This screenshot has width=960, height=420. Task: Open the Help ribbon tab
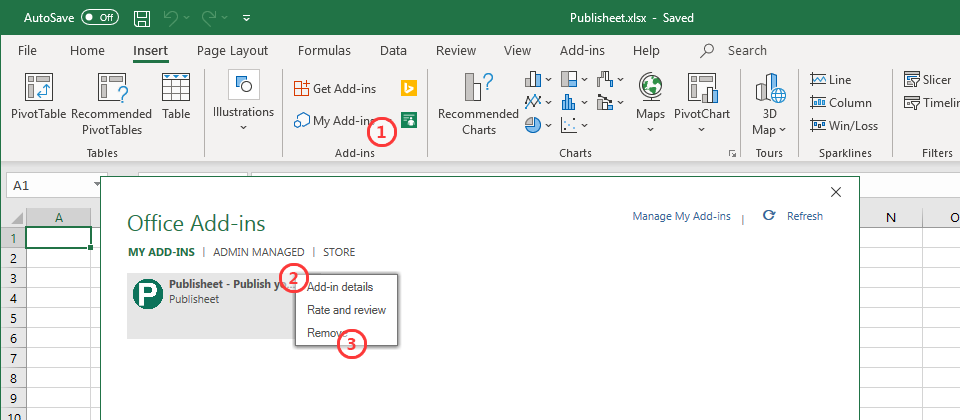pyautogui.click(x=646, y=51)
